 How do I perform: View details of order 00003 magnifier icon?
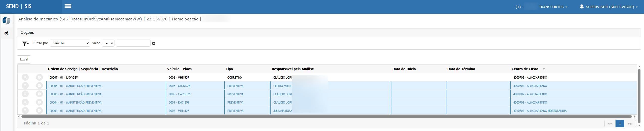(25, 111)
